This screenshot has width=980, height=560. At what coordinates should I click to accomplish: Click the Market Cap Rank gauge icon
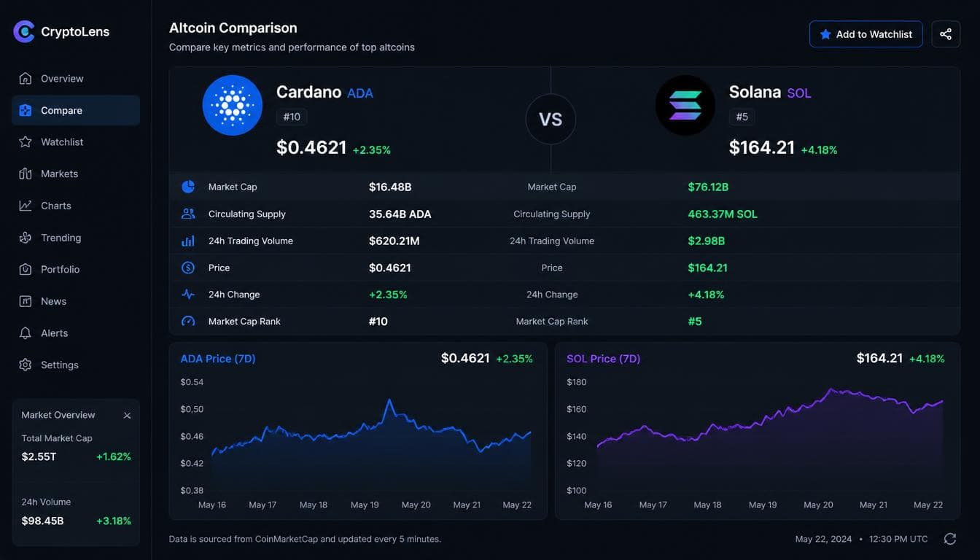tap(188, 322)
